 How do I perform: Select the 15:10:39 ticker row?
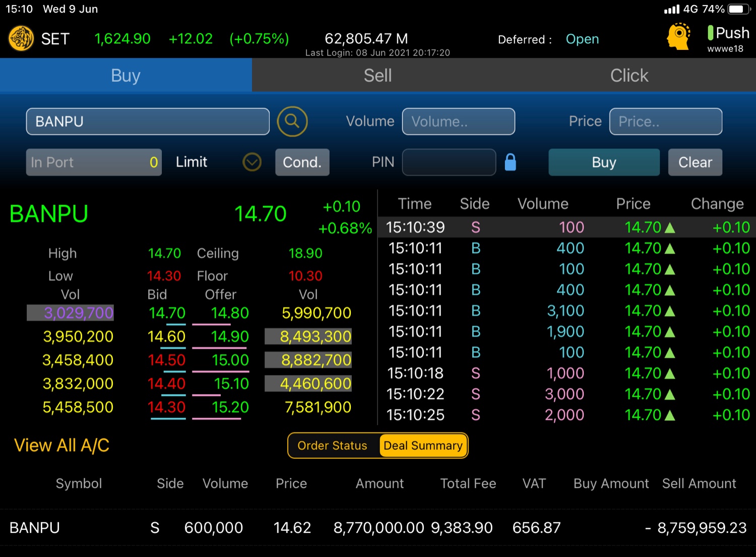pos(567,227)
